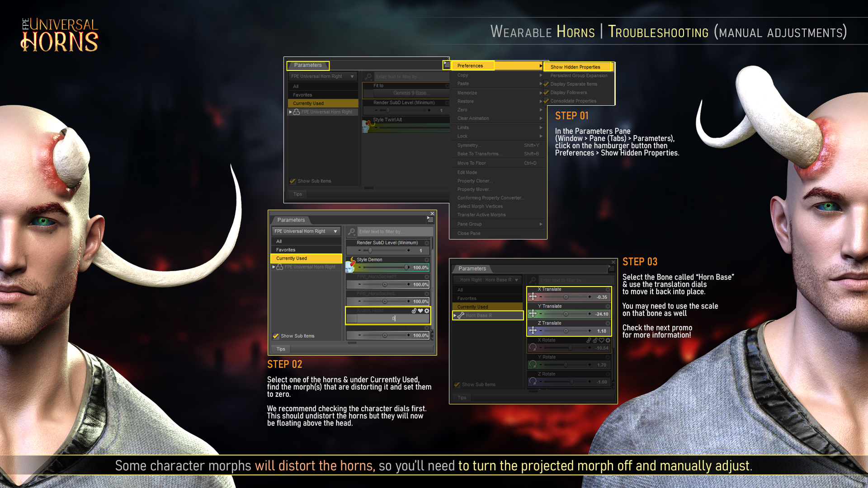The image size is (868, 488).
Task: Click the rotation icon on X Rotate dial
Action: pos(533,347)
